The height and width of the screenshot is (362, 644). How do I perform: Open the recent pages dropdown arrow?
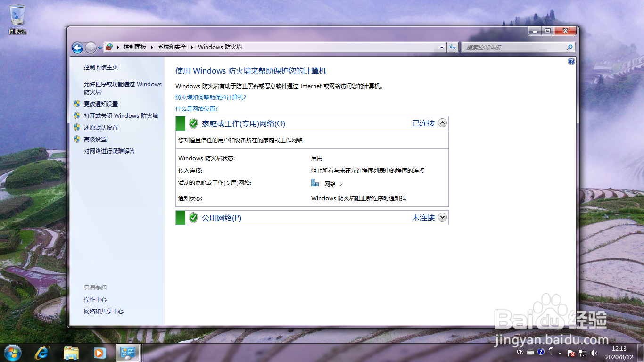click(x=100, y=48)
